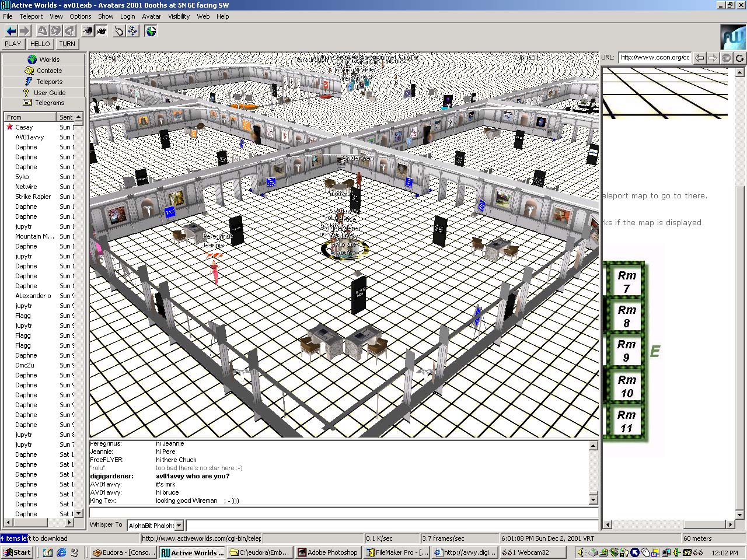Image resolution: width=747 pixels, height=560 pixels.
Task: Open the Teleport menu
Action: (31, 16)
